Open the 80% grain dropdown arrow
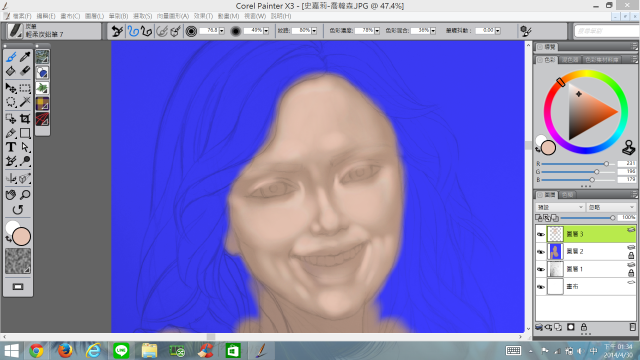Image resolution: width=640 pixels, height=360 pixels. pyautogui.click(x=314, y=31)
